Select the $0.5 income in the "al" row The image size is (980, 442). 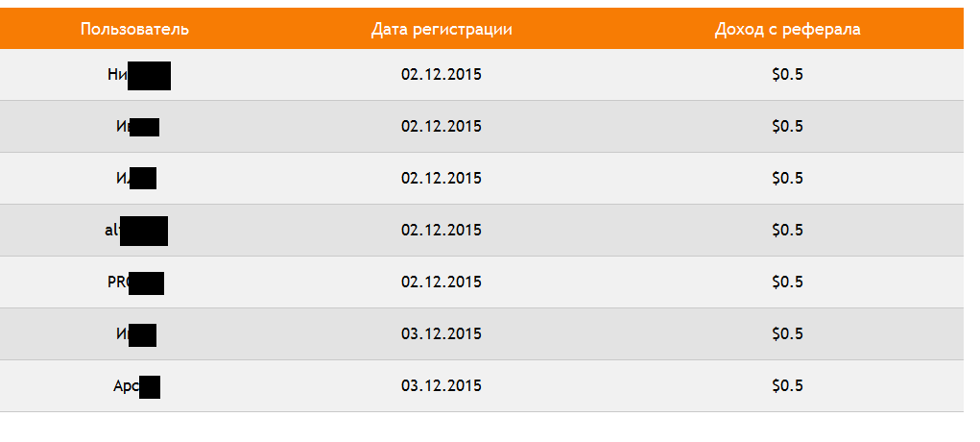point(787,230)
